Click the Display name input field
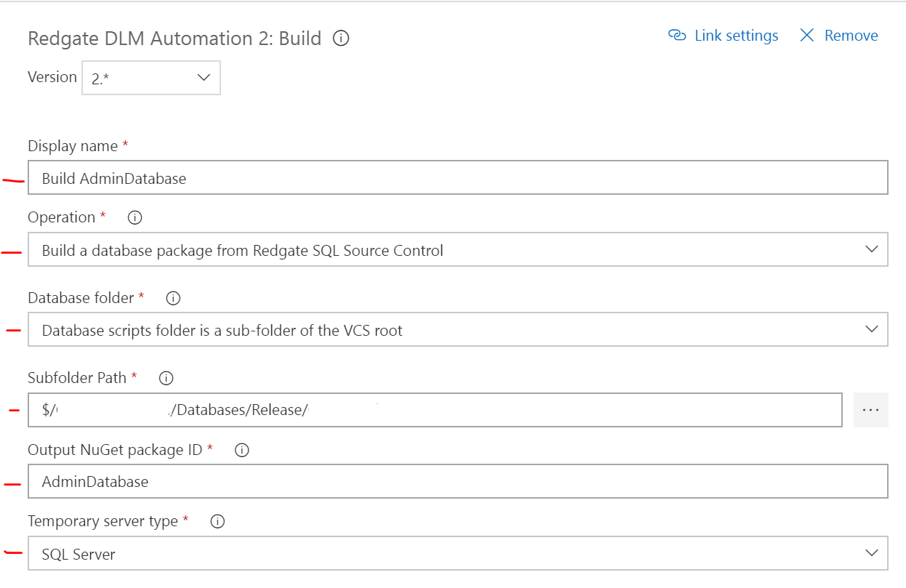The height and width of the screenshot is (588, 906). pos(458,178)
